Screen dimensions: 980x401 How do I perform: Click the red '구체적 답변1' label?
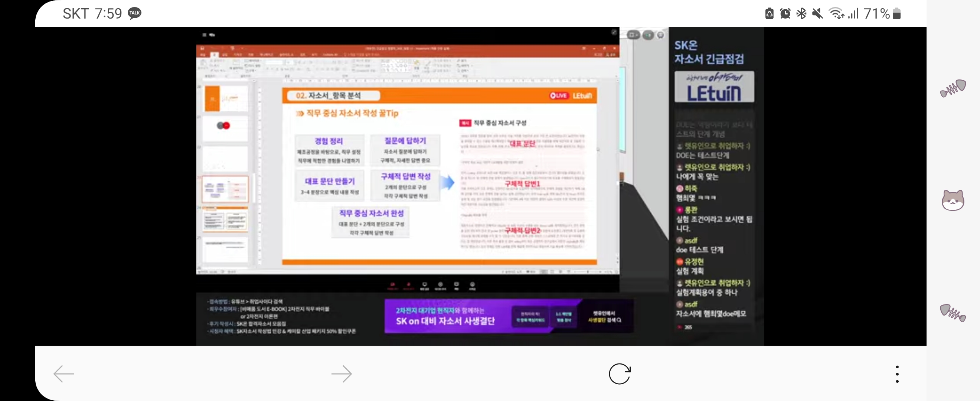click(x=522, y=184)
